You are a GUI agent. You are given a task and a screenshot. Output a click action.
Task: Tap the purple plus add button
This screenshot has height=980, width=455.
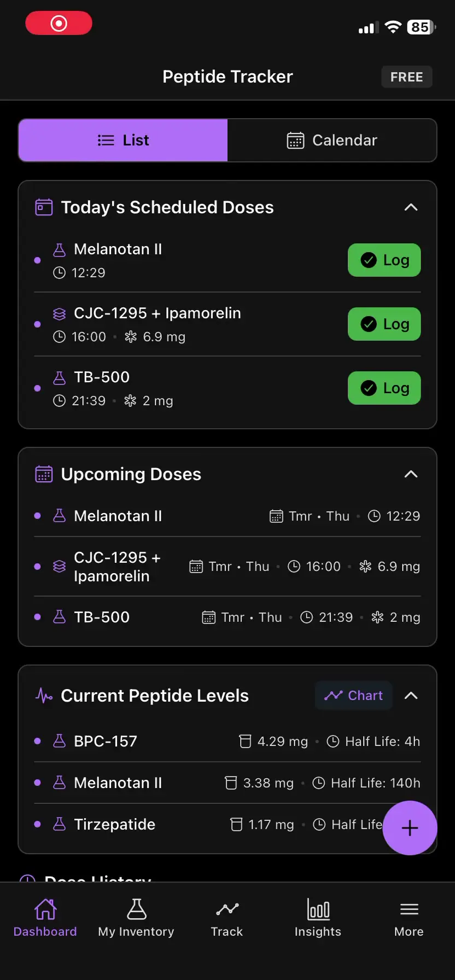(410, 828)
